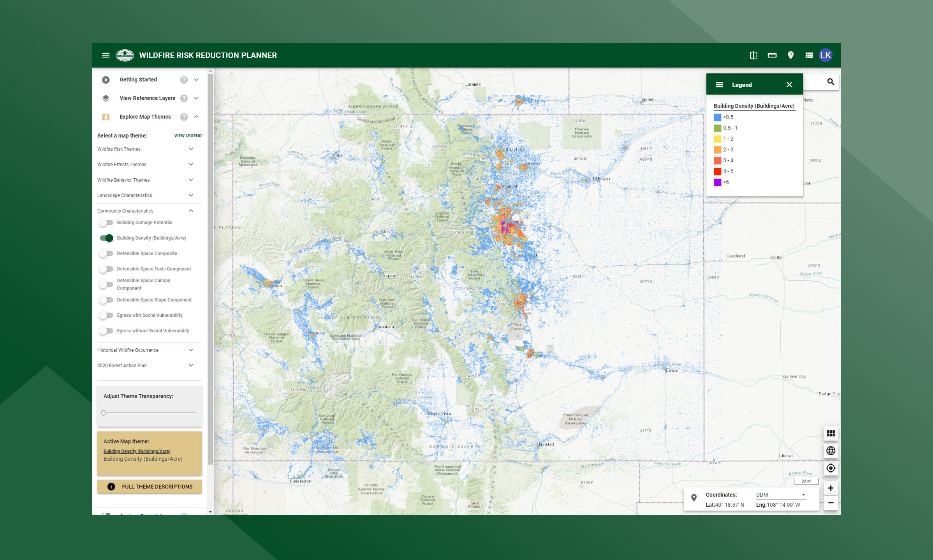Enable Defensible Space Composite theme
Screen dimensions: 933x560
[x=106, y=253]
